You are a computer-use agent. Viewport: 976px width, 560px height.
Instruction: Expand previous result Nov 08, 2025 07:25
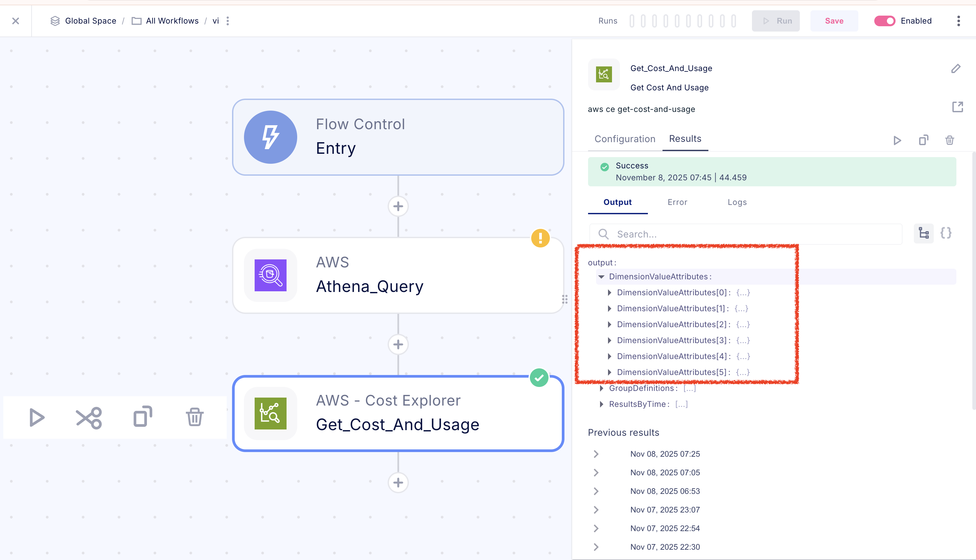point(596,454)
